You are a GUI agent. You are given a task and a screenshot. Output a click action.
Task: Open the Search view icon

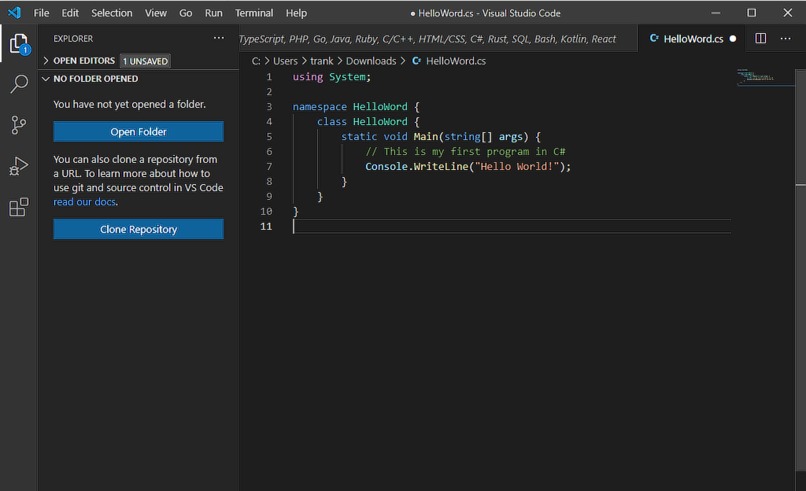click(19, 83)
